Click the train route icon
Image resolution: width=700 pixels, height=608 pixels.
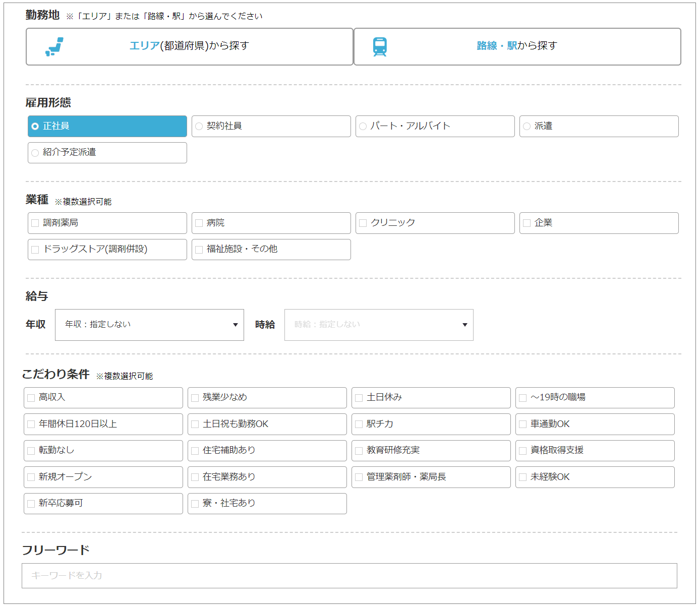(x=380, y=47)
